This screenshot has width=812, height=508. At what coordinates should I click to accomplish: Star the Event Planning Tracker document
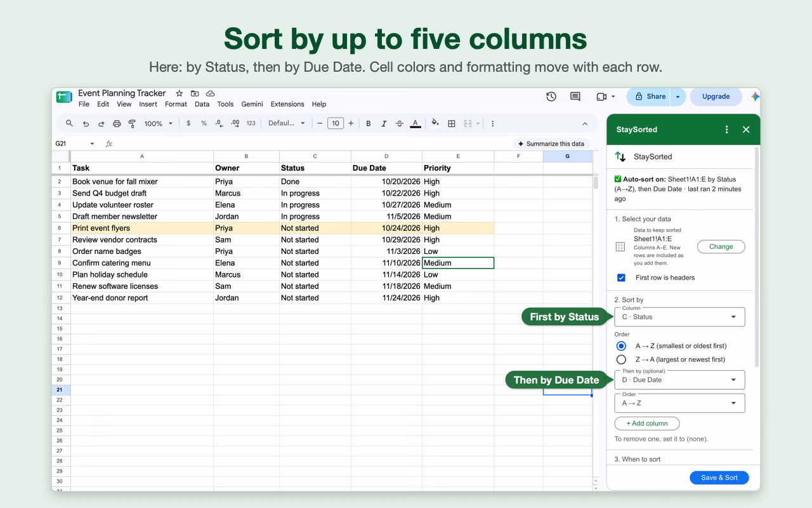(180, 93)
